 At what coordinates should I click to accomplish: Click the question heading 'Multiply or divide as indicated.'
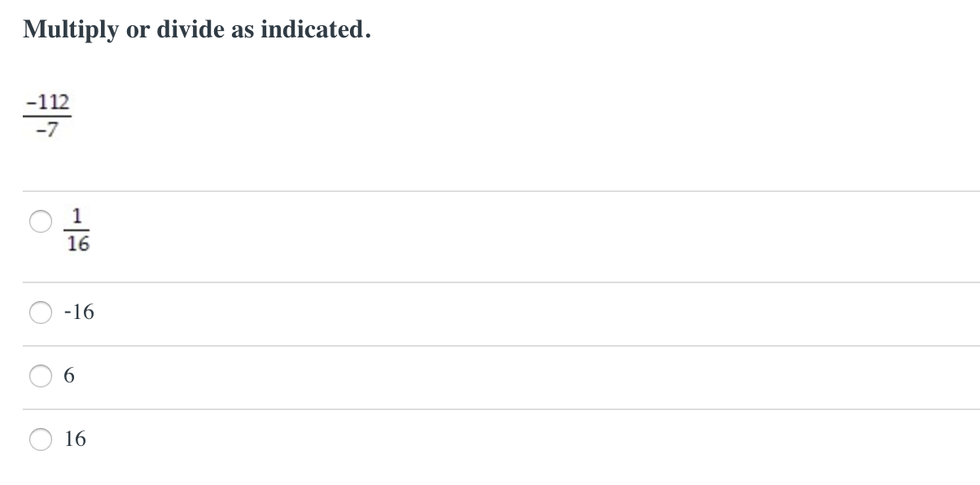[x=197, y=29]
